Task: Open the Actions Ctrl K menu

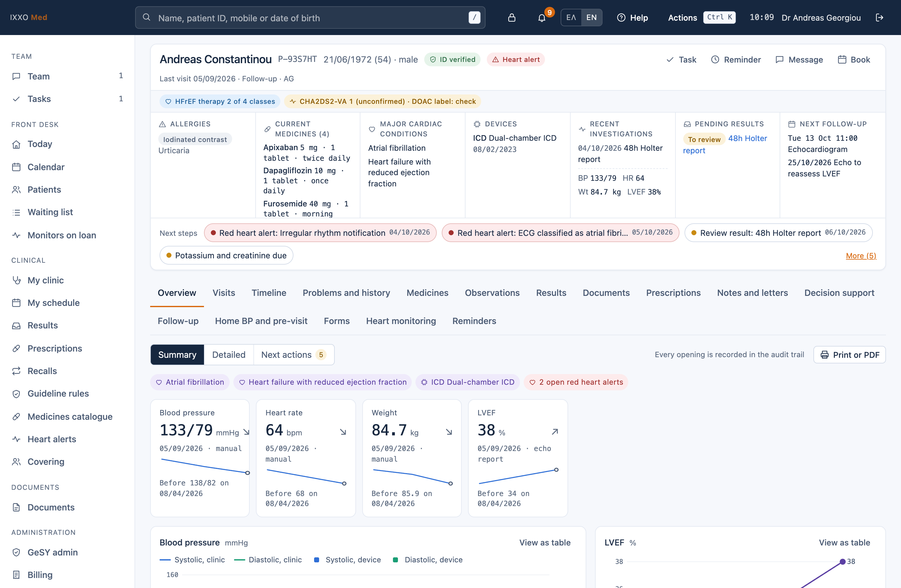Action: [701, 18]
